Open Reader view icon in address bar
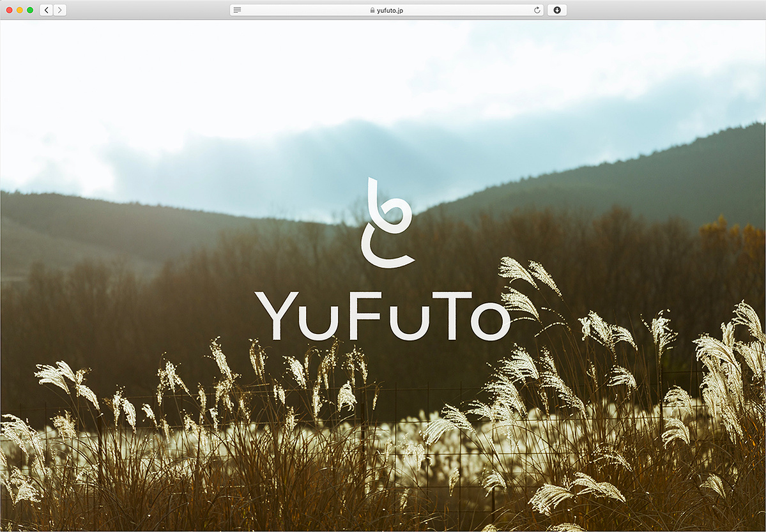The width and height of the screenshot is (766, 532). click(x=238, y=10)
